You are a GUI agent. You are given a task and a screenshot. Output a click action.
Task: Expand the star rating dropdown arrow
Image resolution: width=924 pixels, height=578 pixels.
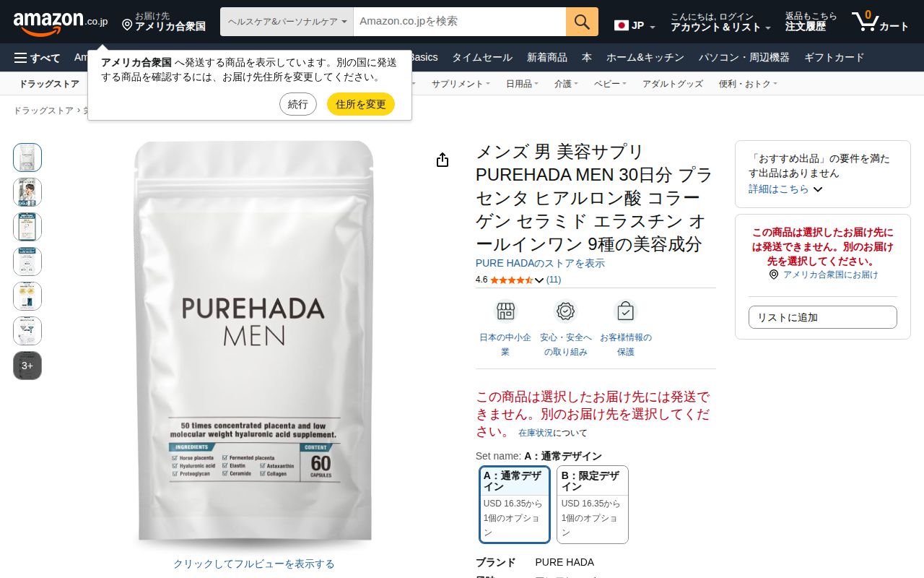[539, 280]
